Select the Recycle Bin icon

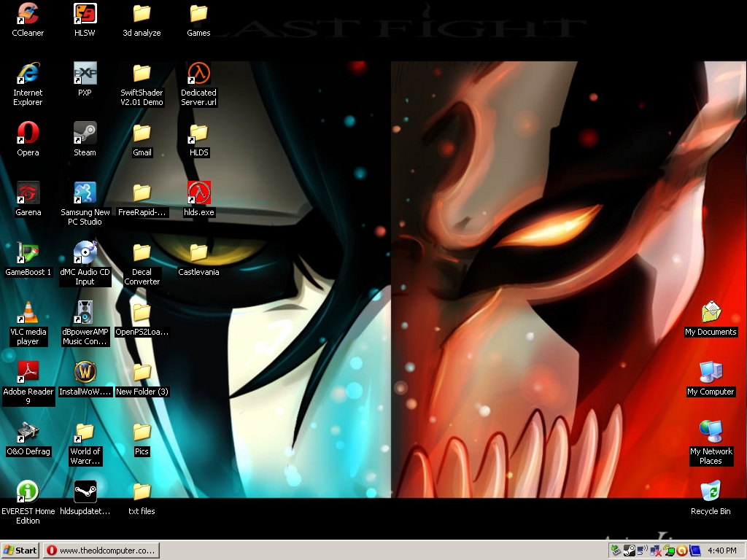[x=710, y=492]
